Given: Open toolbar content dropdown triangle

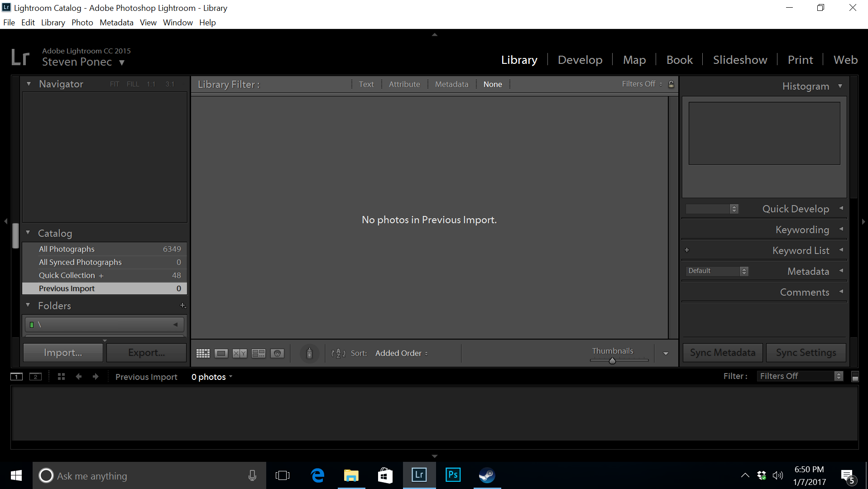Looking at the screenshot, I should pyautogui.click(x=666, y=354).
